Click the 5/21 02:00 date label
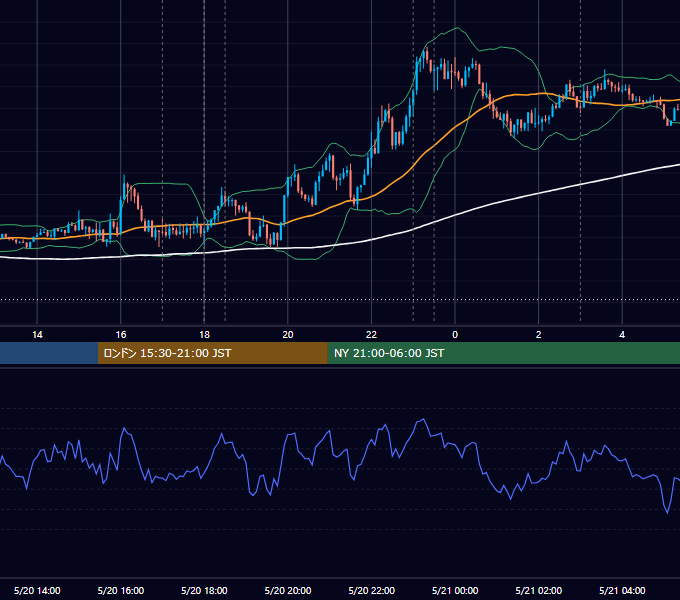This screenshot has width=680, height=600. [539, 590]
